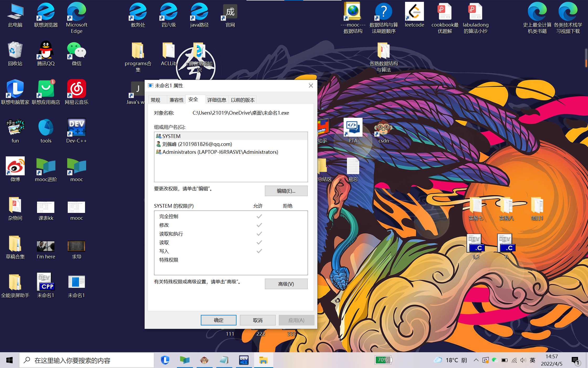Switch to the 兼容性 tab
The height and width of the screenshot is (368, 588).
point(176,100)
